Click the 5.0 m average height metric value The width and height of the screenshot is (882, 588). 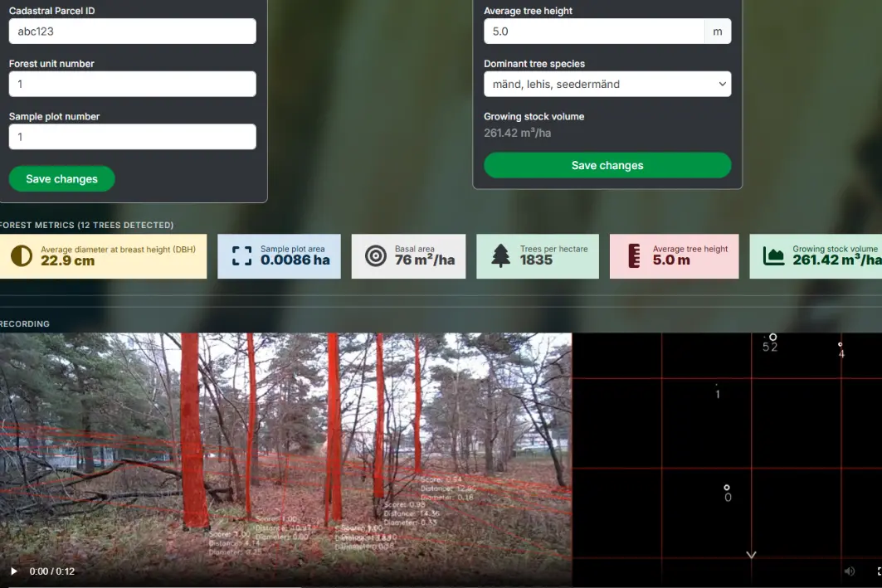pos(671,260)
